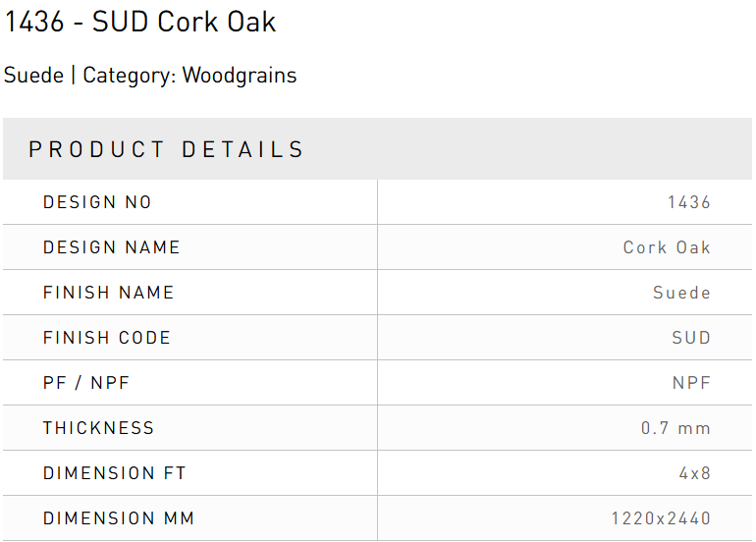This screenshot has width=756, height=542.
Task: Click the PRODUCT DETAILS header
Action: point(167,149)
